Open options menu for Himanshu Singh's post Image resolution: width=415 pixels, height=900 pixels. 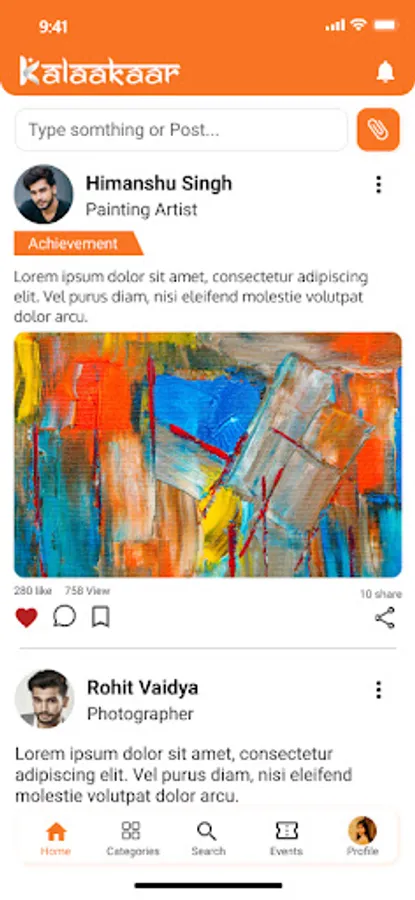(x=378, y=185)
